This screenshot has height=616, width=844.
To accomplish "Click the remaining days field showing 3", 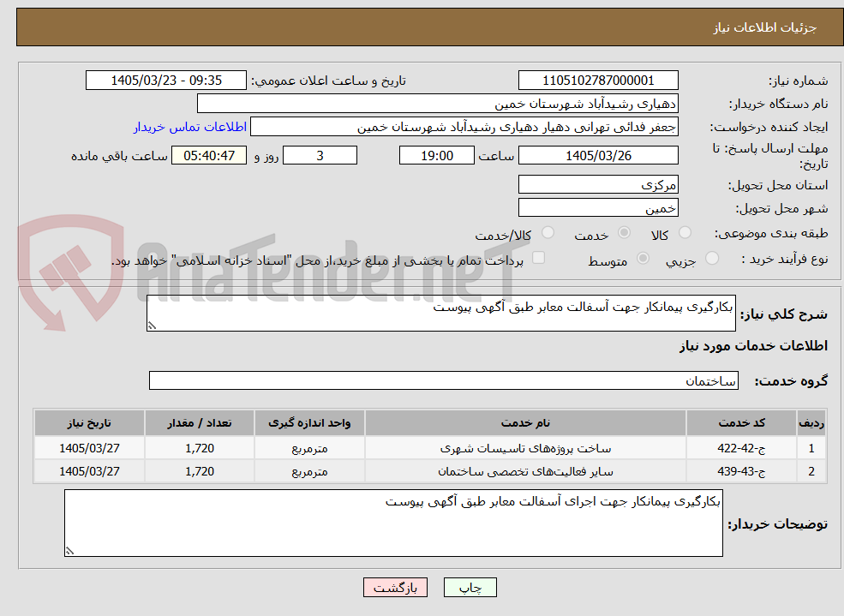I will point(320,155).
